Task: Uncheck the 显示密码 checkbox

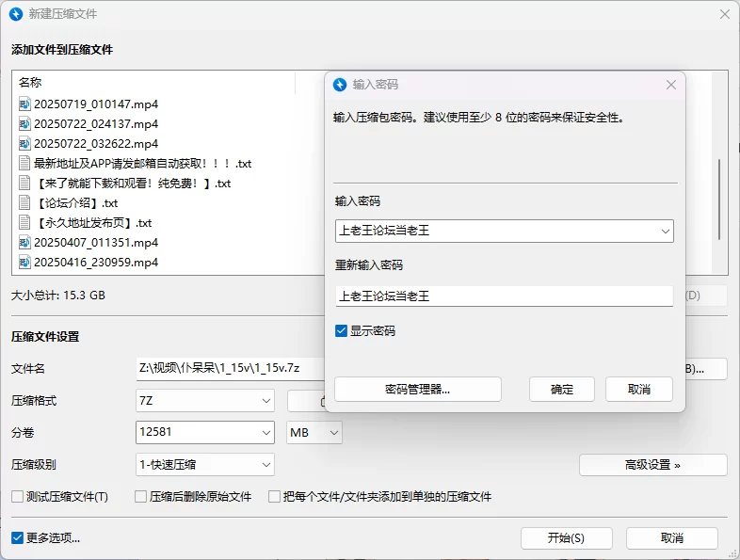Action: point(342,331)
